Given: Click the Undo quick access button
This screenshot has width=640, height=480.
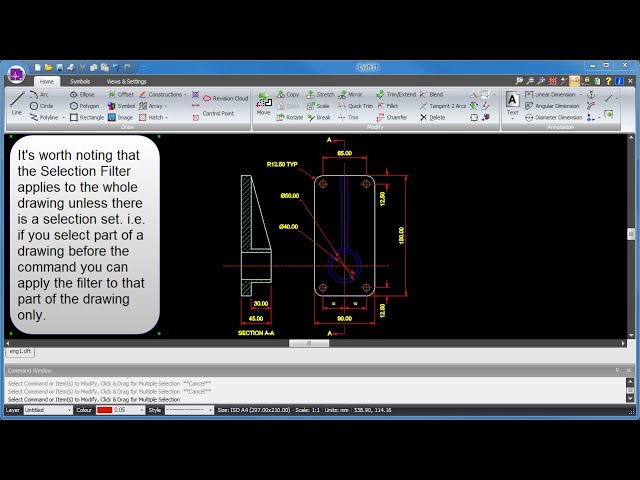Looking at the screenshot, I should [116, 67].
